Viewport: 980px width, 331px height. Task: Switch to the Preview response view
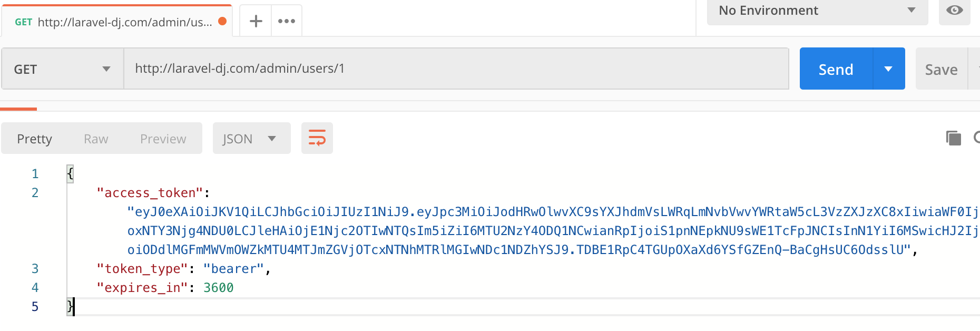click(163, 139)
